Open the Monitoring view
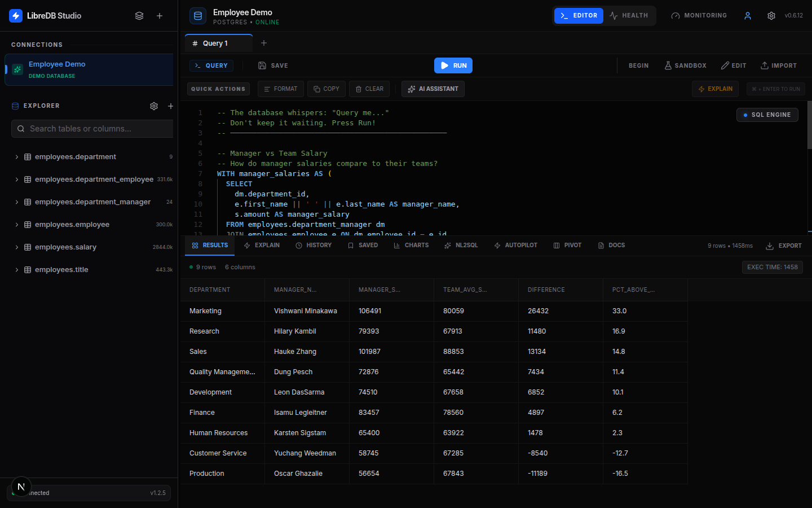 (x=699, y=16)
